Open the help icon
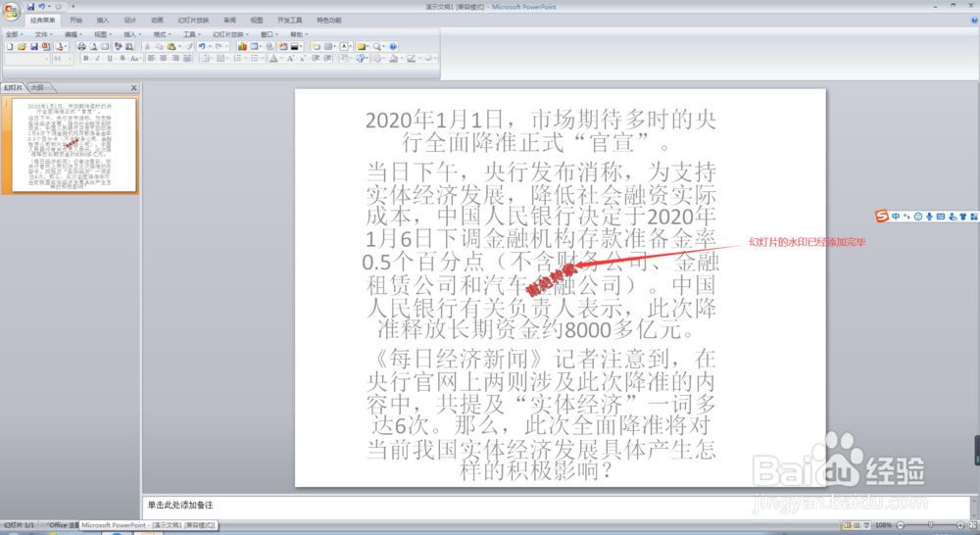This screenshot has width=980, height=535. click(x=393, y=46)
